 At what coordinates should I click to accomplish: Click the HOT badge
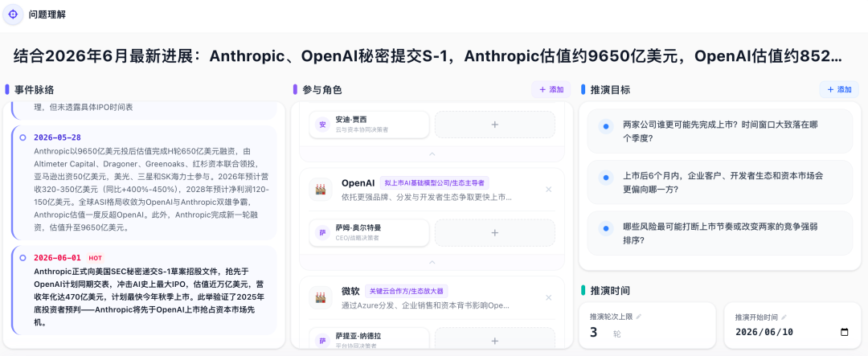click(x=95, y=258)
